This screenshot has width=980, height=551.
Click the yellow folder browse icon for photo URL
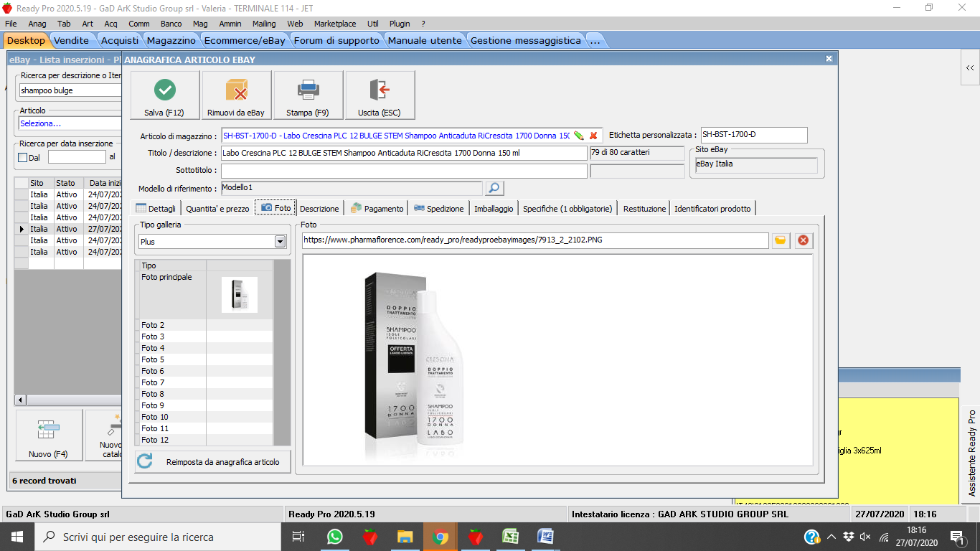tap(781, 240)
